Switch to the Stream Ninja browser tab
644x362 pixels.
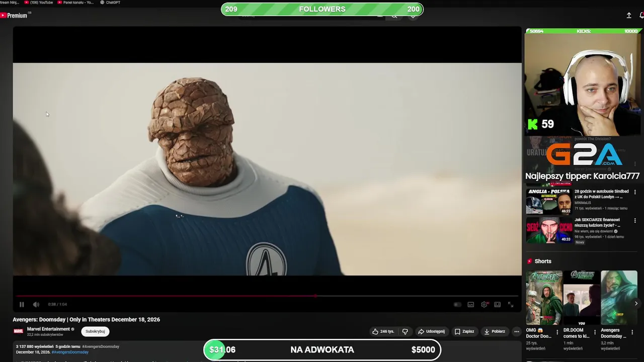[x=10, y=3]
